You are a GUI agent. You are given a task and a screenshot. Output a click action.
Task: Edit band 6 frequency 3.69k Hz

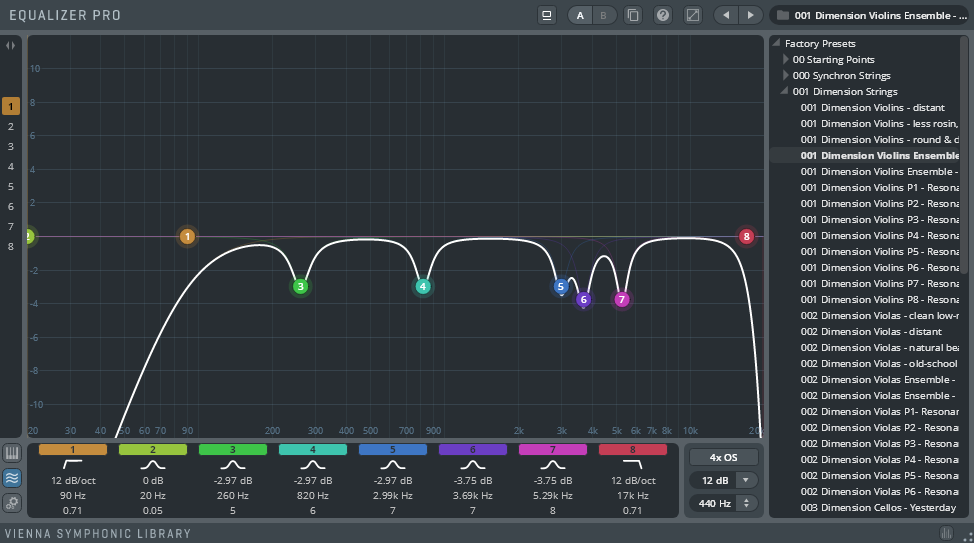click(x=473, y=496)
